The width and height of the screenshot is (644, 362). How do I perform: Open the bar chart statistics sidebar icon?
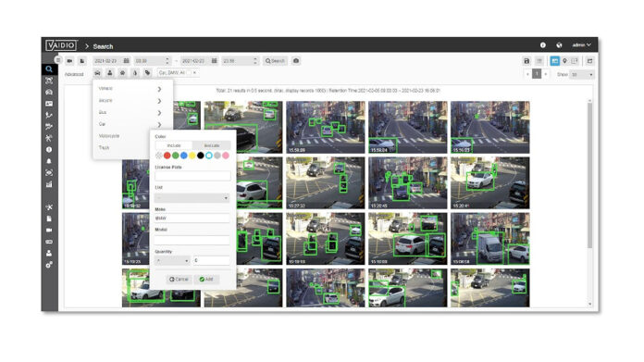coord(49,184)
